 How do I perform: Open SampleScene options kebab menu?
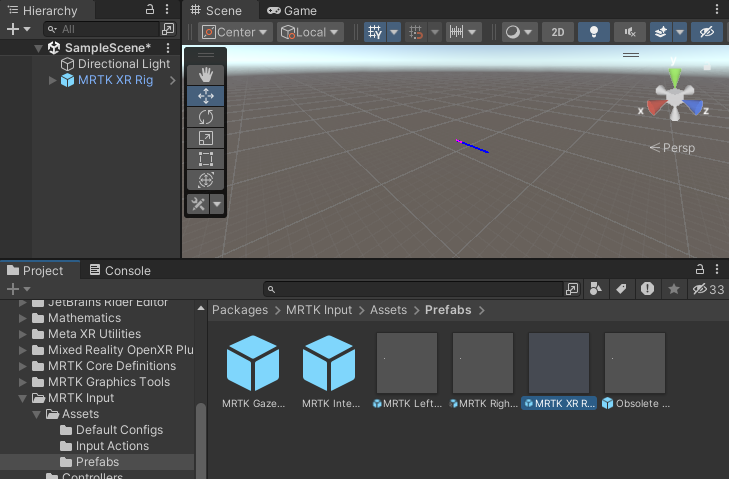tap(168, 48)
